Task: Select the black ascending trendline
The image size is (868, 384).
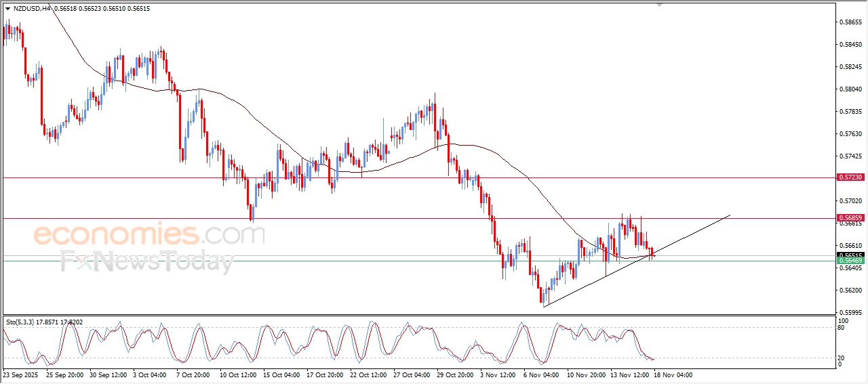Action: 637,261
